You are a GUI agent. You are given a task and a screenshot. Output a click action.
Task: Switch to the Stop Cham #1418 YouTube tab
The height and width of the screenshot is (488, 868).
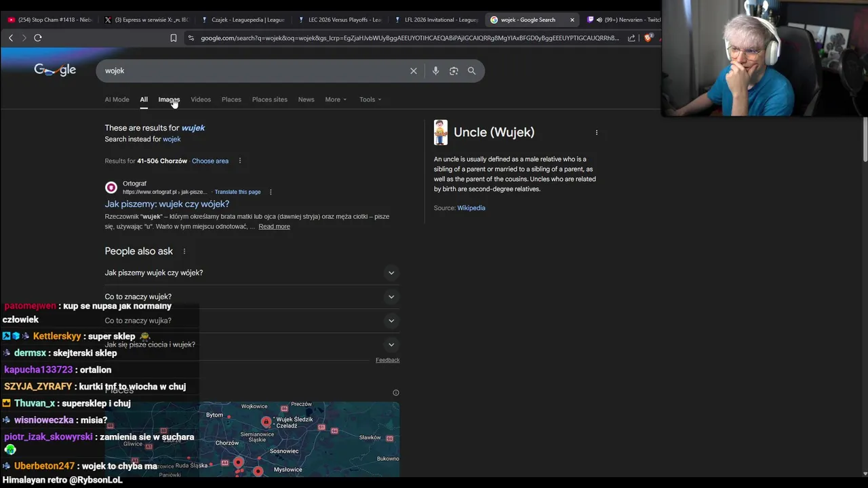49,20
